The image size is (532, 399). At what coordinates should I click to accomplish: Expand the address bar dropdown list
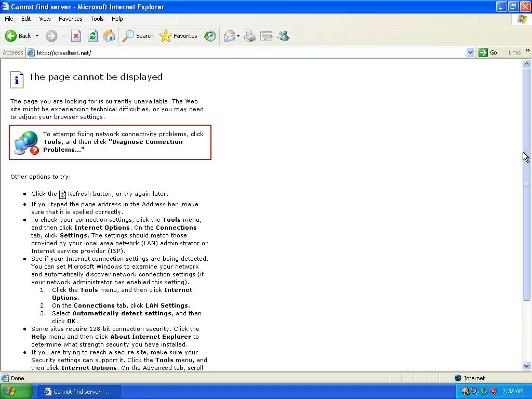click(470, 52)
